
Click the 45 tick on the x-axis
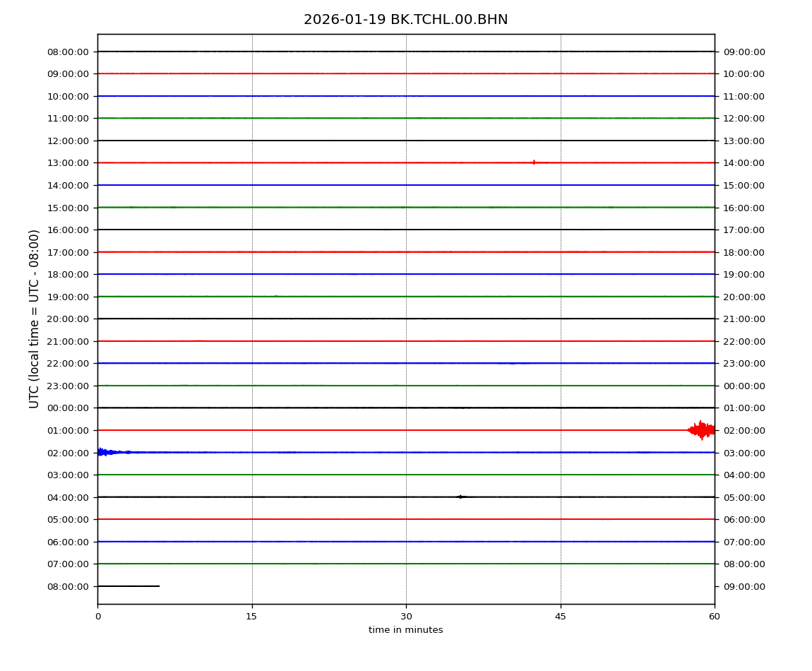click(x=561, y=617)
